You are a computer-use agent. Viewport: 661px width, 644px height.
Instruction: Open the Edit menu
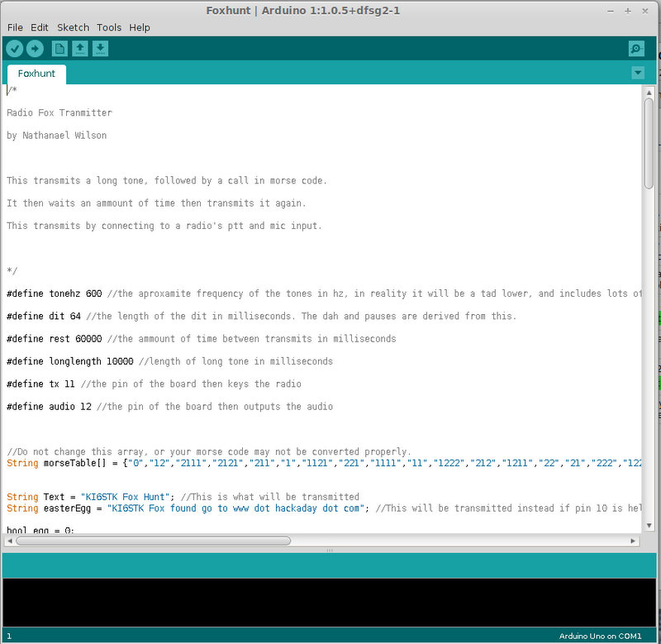[40, 27]
